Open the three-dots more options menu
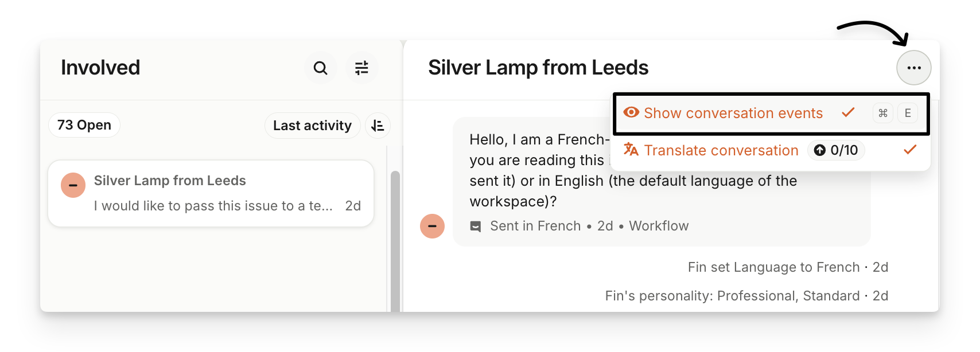 [x=913, y=68]
